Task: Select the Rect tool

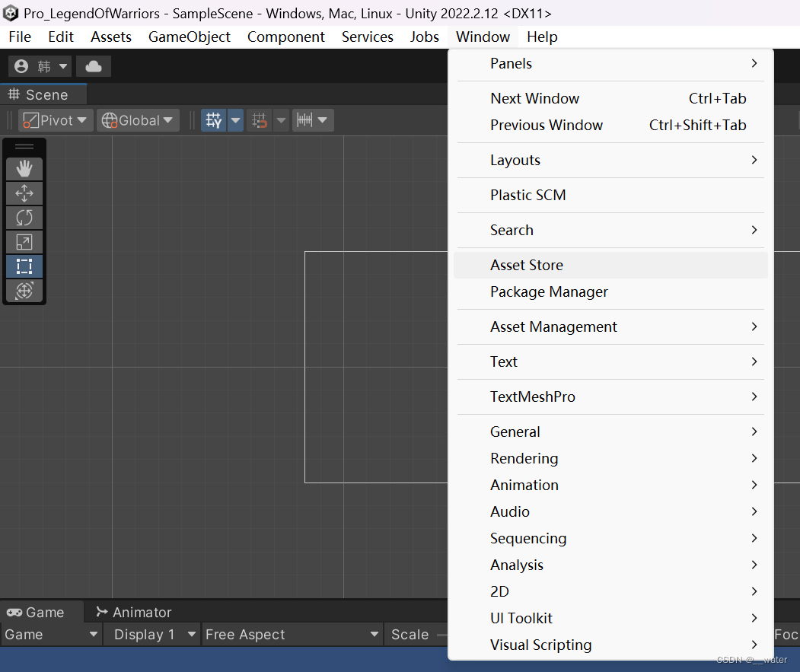Action: pos(24,266)
